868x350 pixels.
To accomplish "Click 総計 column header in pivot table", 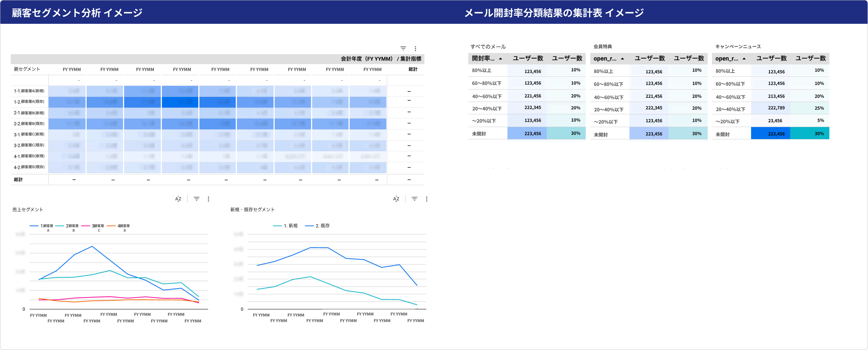I will pyautogui.click(x=413, y=69).
